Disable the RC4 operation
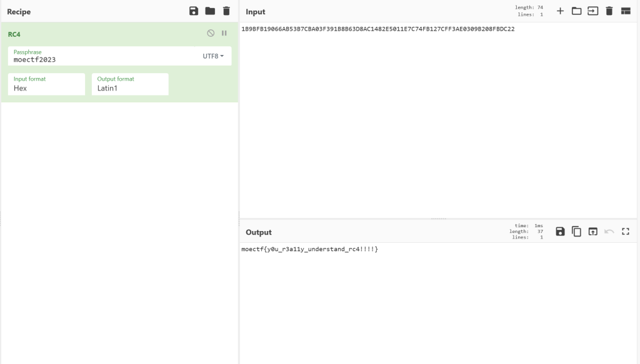Image resolution: width=640 pixels, height=364 pixels. [211, 33]
